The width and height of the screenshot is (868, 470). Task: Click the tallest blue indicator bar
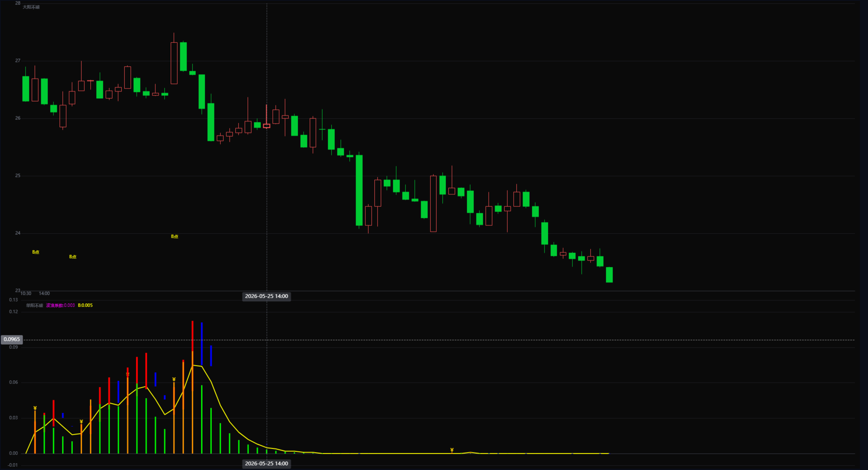pos(202,344)
